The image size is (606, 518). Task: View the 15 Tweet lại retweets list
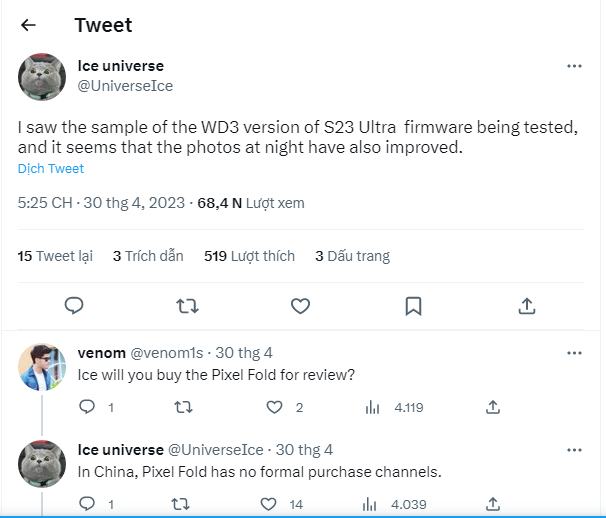tap(55, 256)
